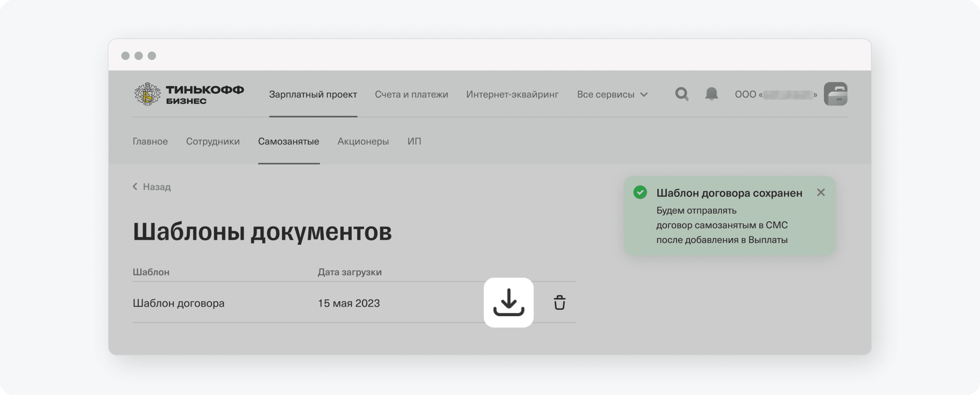
Task: Open notifications bell
Action: [711, 94]
